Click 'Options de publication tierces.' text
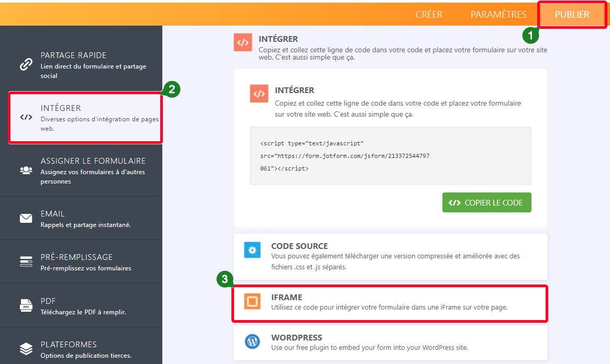Viewport: 610px width, 364px height. coord(86,356)
